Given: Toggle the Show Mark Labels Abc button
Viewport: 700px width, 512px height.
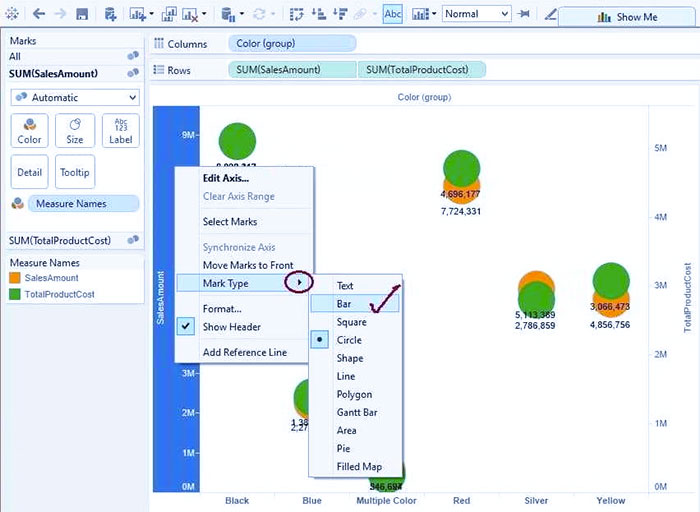Looking at the screenshot, I should coord(392,14).
